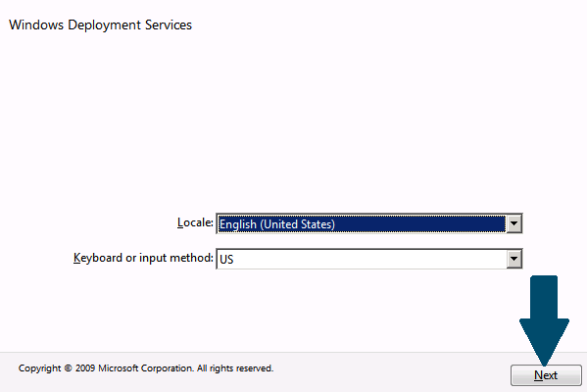This screenshot has height=392, width=587.
Task: Select the English (United States) locale field
Action: point(368,223)
